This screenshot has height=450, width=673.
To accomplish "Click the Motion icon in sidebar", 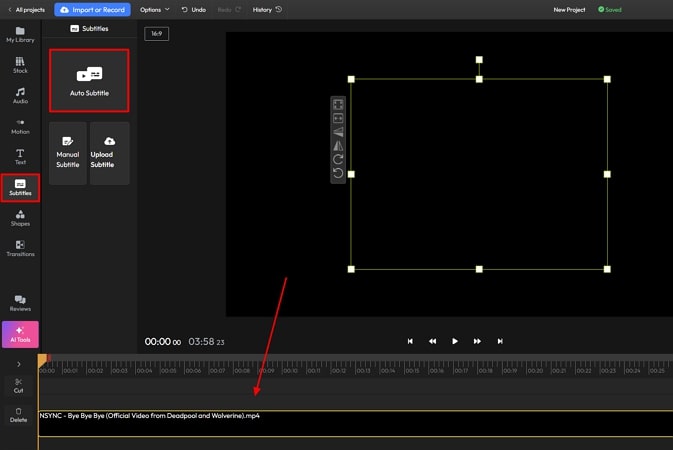I will (20, 126).
